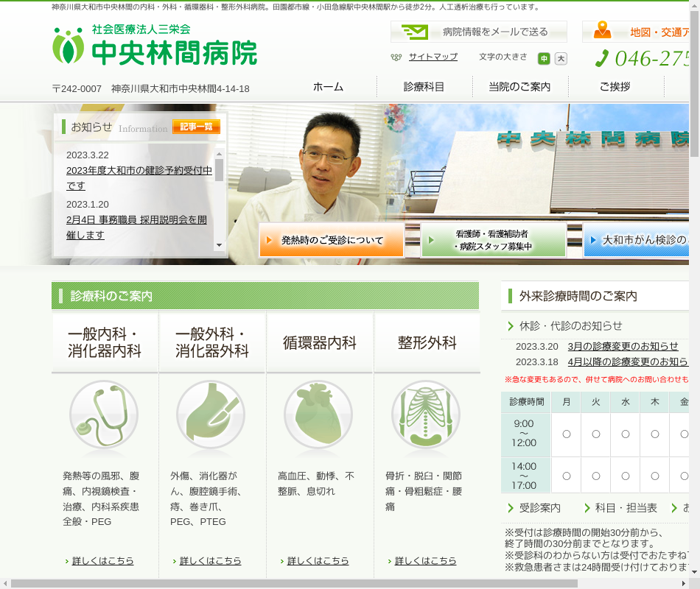
Task: Click 病院情報をメールで送る button
Action: tap(478, 32)
